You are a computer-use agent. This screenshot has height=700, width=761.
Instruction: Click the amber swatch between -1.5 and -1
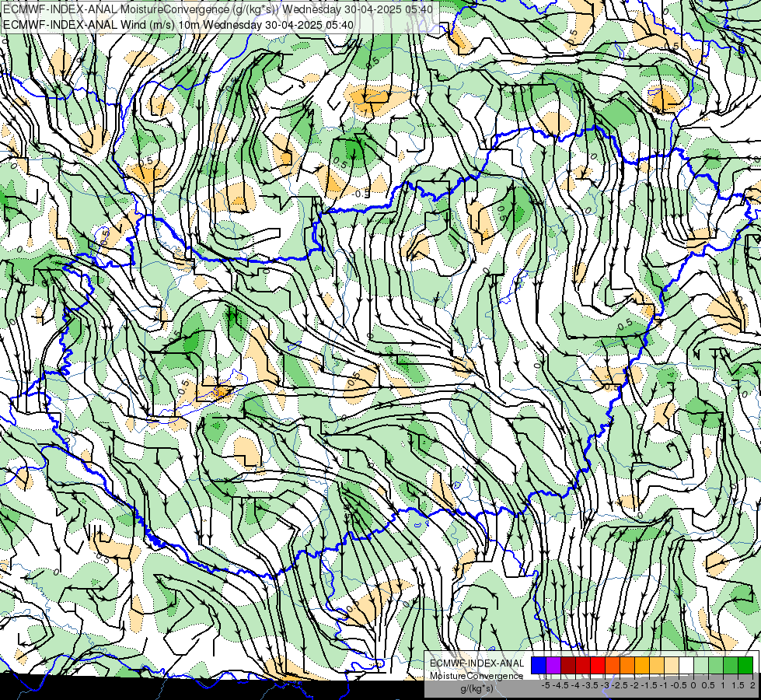641,665
